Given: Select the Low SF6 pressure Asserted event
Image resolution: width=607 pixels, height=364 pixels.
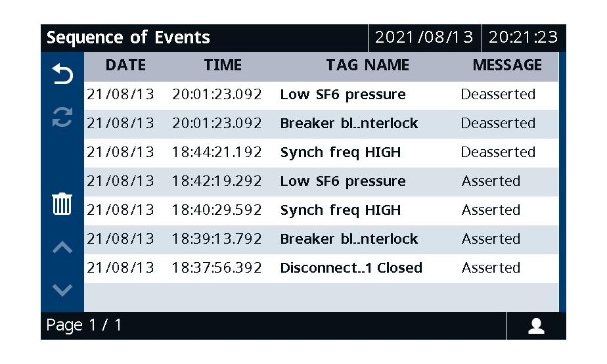Looking at the screenshot, I should [321, 182].
